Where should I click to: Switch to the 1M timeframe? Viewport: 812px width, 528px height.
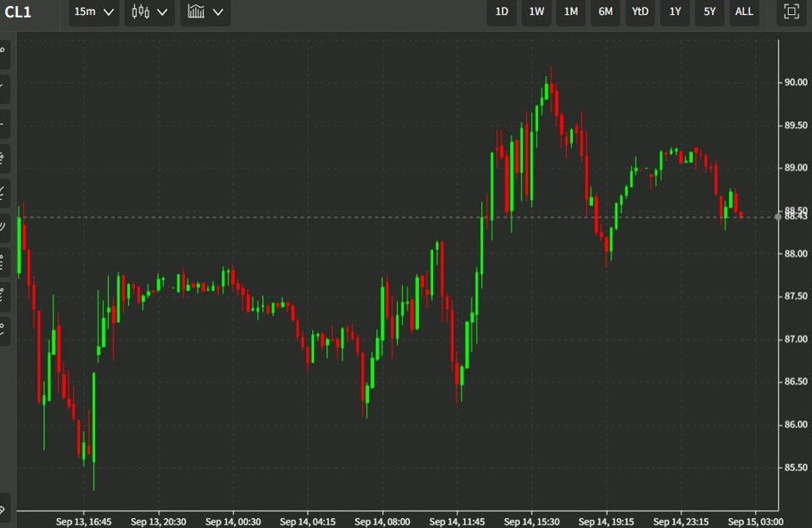click(570, 12)
